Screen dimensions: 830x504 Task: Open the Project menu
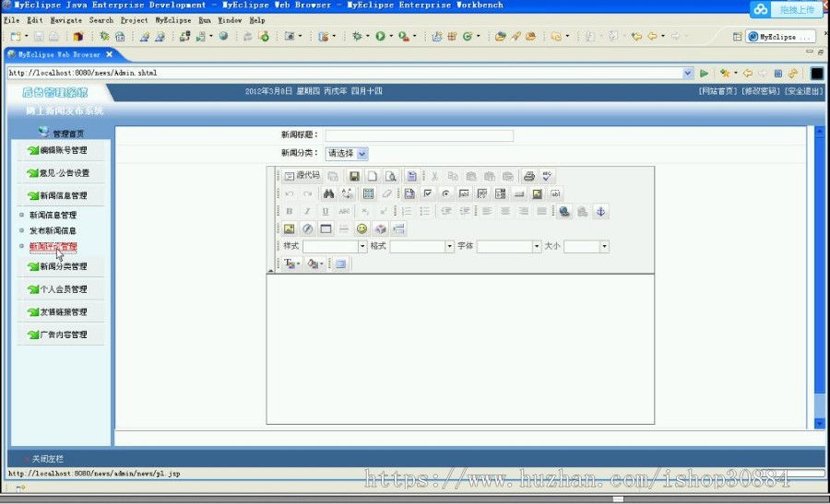[134, 20]
